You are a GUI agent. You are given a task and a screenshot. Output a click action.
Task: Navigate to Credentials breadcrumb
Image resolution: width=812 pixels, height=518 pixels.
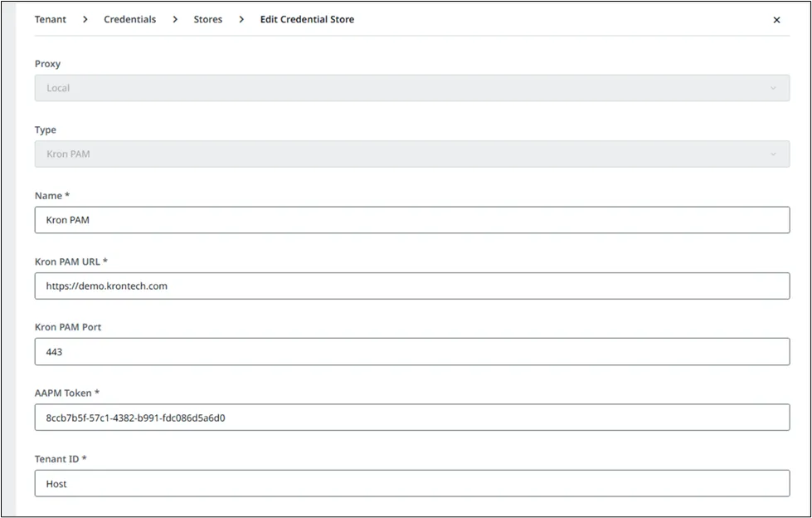pos(129,19)
